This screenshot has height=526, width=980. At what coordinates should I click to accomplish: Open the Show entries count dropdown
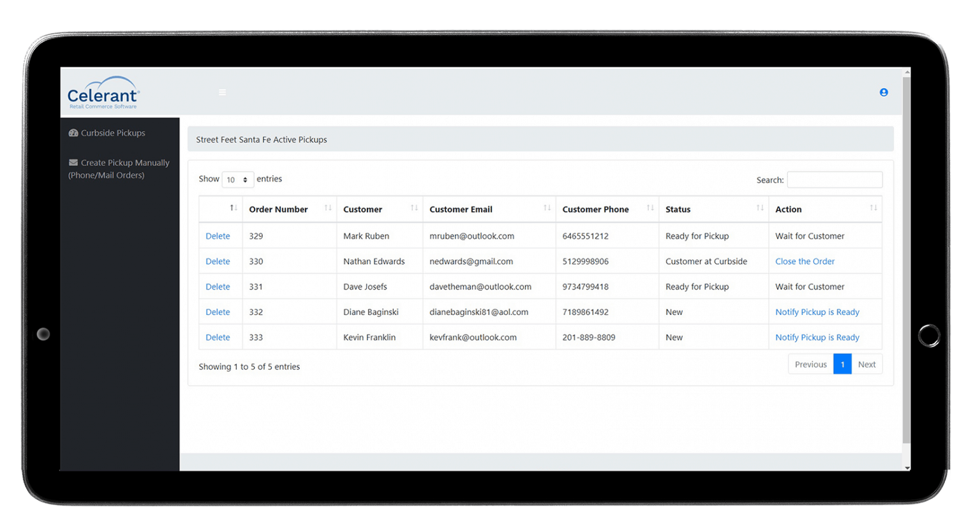coord(237,180)
